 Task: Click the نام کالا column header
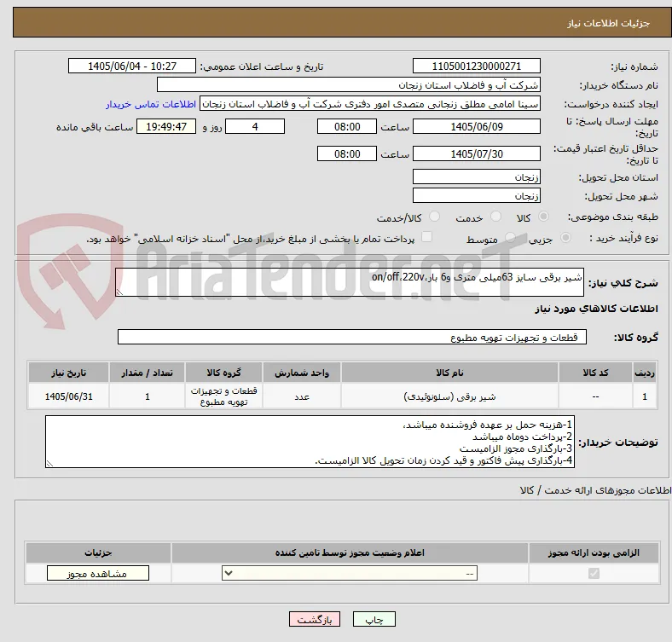[x=449, y=373]
